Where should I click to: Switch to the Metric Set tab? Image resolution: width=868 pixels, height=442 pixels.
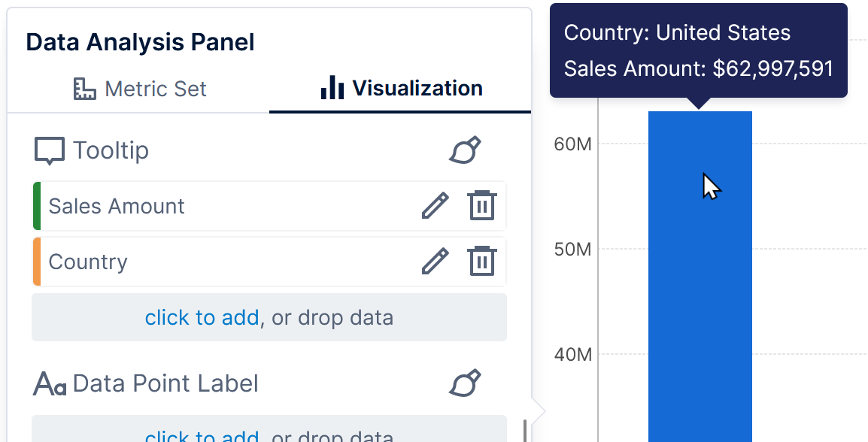[x=139, y=89]
